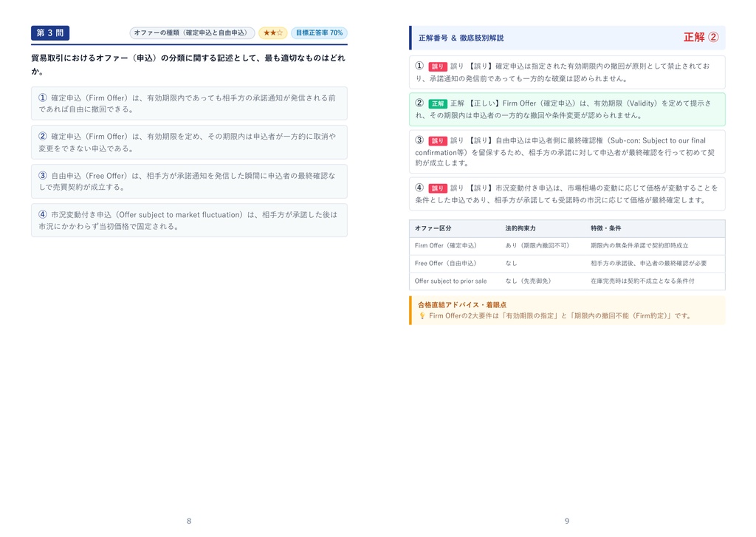Click the green highlighted explanation ② box
This screenshot has height=537, width=756.
tap(567, 109)
